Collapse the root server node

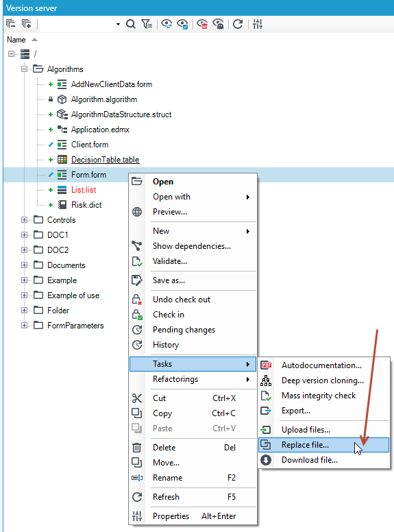pos(11,53)
